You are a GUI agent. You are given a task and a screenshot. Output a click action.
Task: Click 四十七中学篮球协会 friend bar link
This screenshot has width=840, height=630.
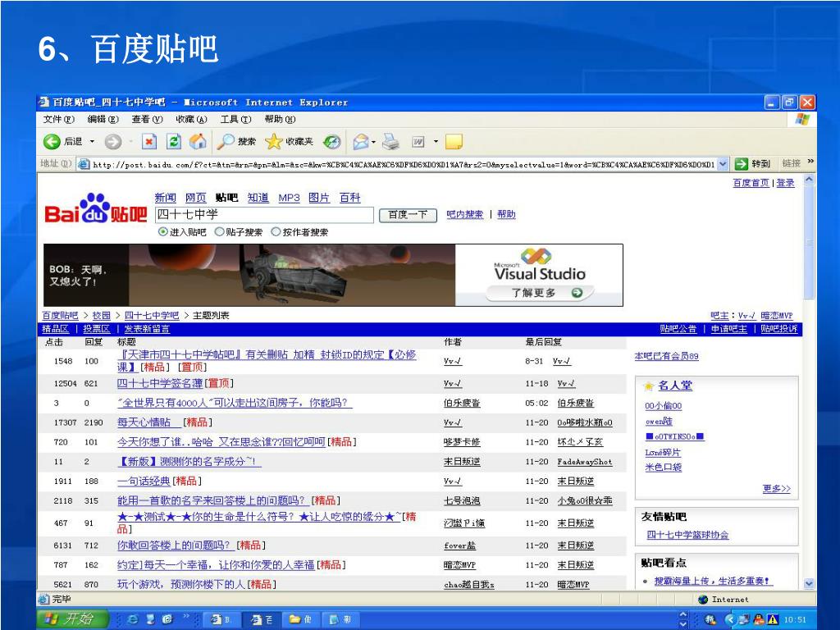(x=687, y=535)
